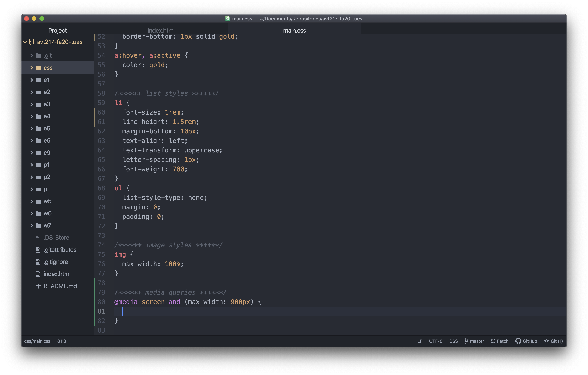Viewport: 588px width, 375px height.
Task: Click the .gitignore file icon
Action: click(38, 262)
